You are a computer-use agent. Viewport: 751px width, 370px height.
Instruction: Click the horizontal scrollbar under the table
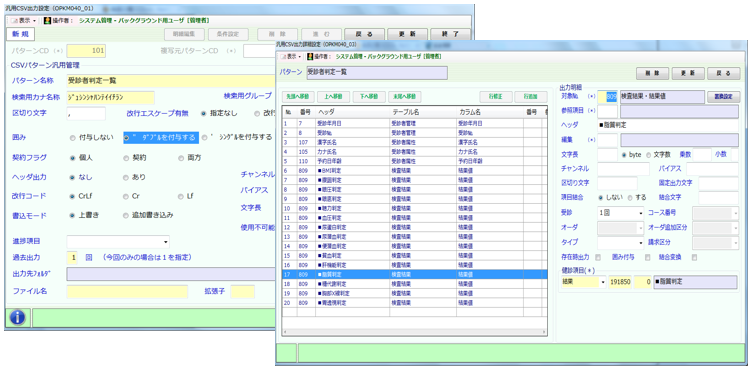pyautogui.click(x=414, y=331)
